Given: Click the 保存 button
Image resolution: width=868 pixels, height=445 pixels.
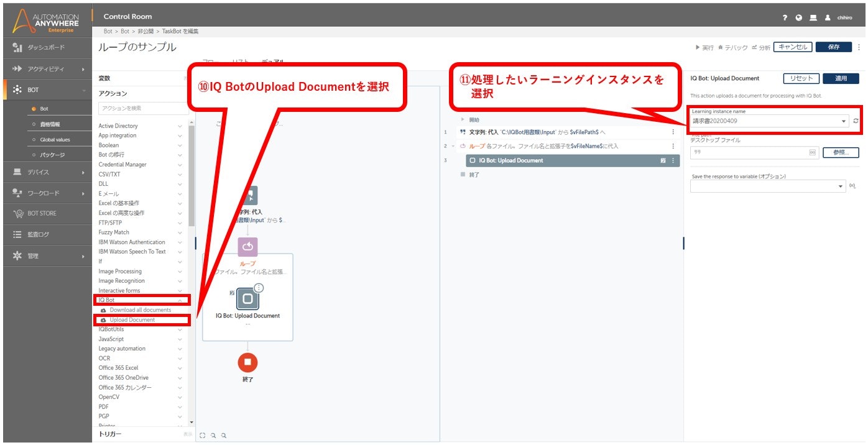Looking at the screenshot, I should [x=834, y=47].
